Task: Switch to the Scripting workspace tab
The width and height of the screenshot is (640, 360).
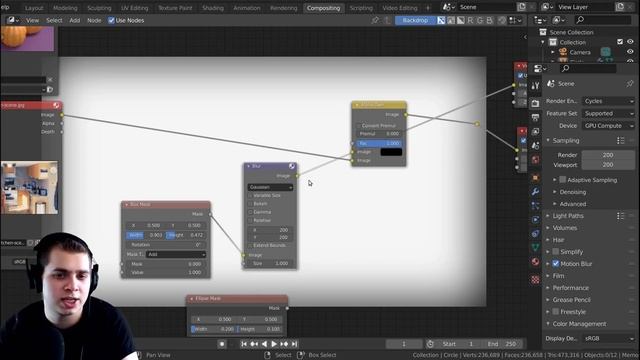Action: click(x=361, y=8)
